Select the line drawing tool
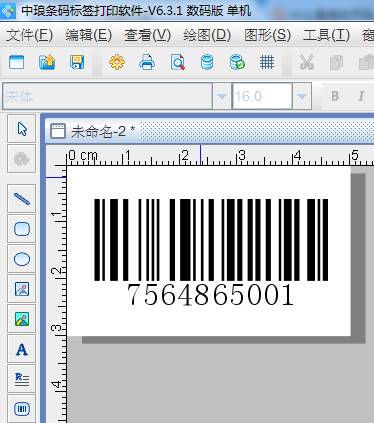The height and width of the screenshot is (423, 374). [x=22, y=199]
